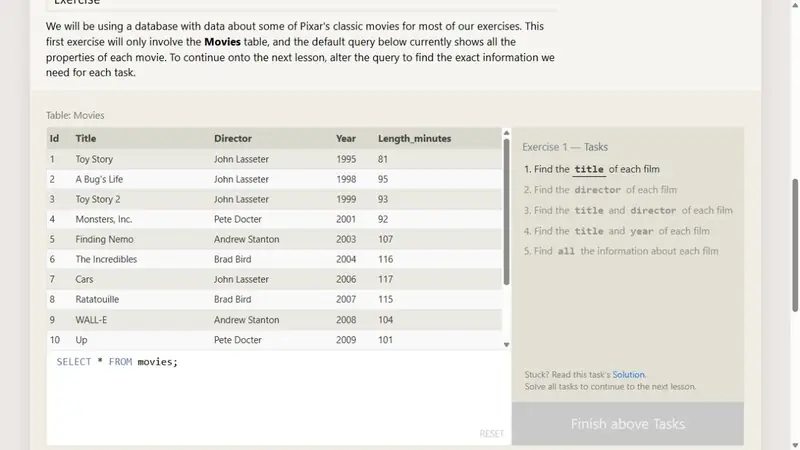Click into the SQL query editor field
The height and width of the screenshot is (450, 800).
(x=279, y=397)
